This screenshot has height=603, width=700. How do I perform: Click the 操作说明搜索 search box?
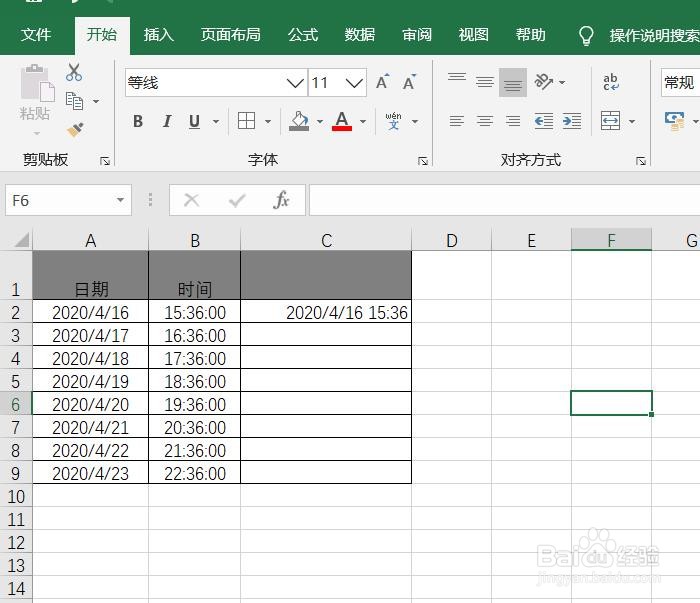(654, 35)
